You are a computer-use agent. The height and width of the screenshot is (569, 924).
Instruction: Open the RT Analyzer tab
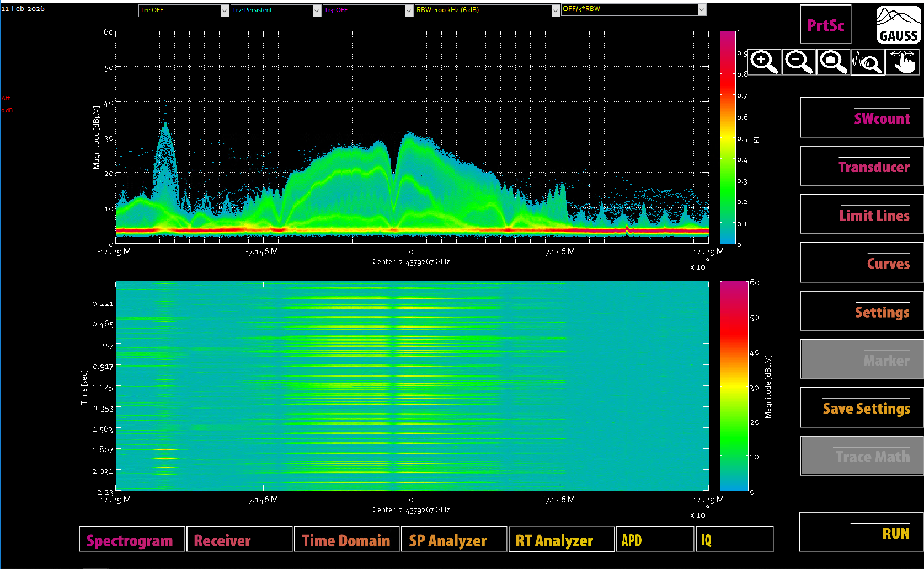[561, 539]
